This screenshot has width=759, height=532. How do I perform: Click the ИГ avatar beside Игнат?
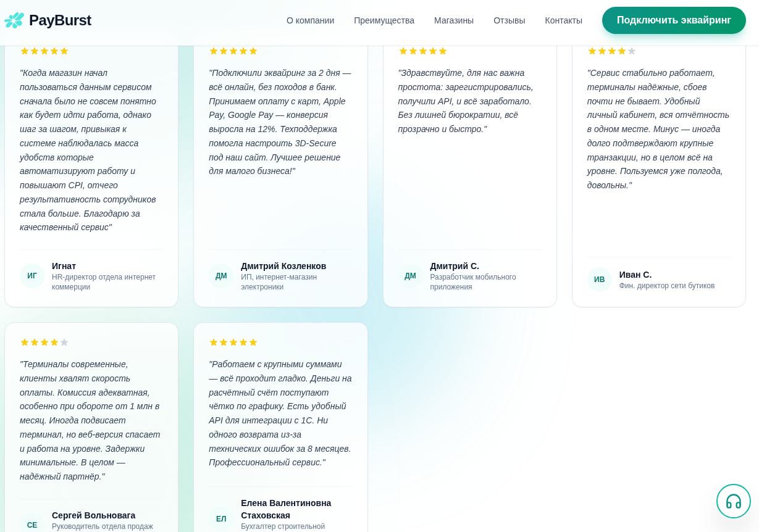point(32,276)
